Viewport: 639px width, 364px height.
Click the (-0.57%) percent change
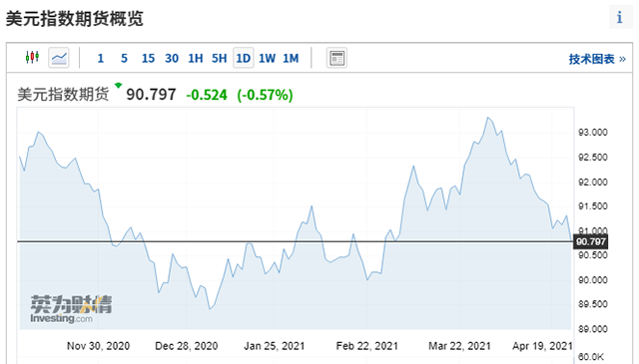coord(265,96)
